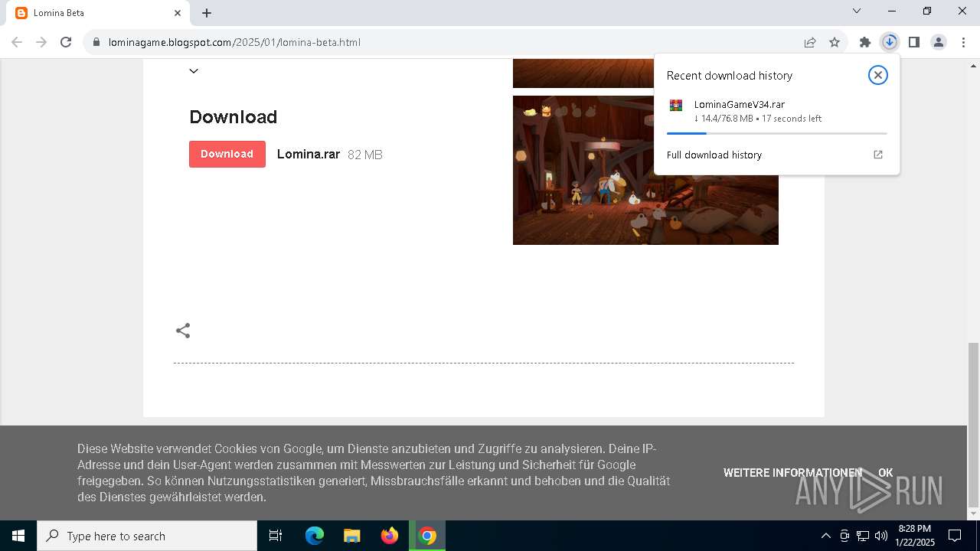Click the Lomina.rar file name
Image resolution: width=980 pixels, height=551 pixels.
pyautogui.click(x=309, y=154)
